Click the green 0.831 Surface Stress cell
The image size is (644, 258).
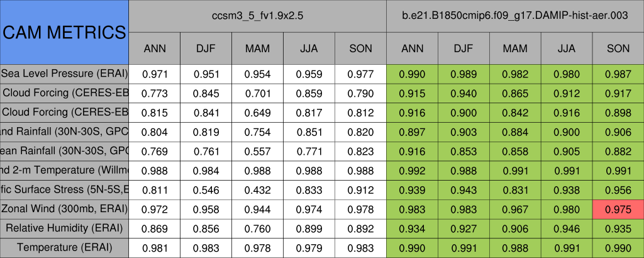click(x=515, y=189)
